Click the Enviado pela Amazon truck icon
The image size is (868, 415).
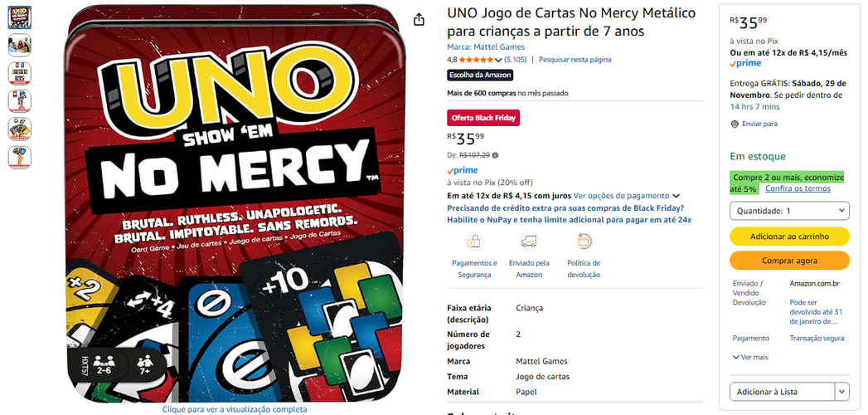529,242
